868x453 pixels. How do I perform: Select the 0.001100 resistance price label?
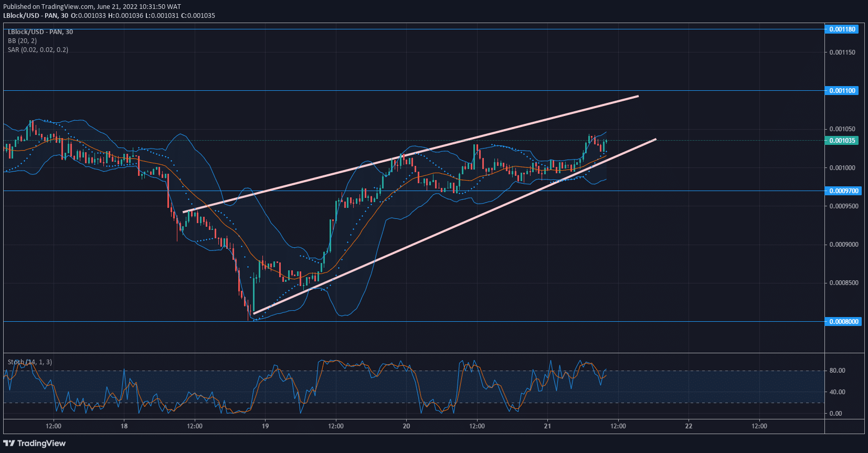(x=842, y=91)
